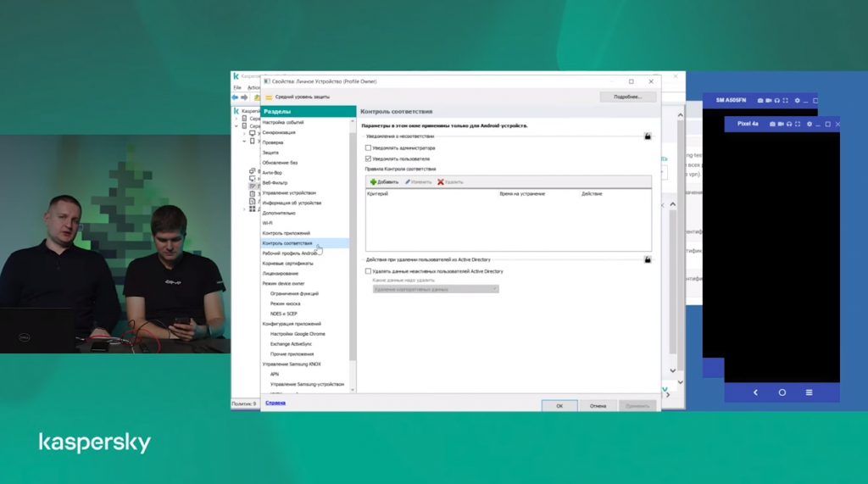Screen dimensions: 868x484
Task: Click the Отмена cancel button
Action: click(x=598, y=406)
